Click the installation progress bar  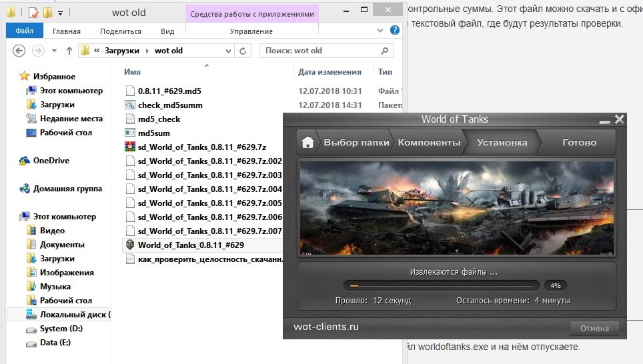tap(442, 286)
